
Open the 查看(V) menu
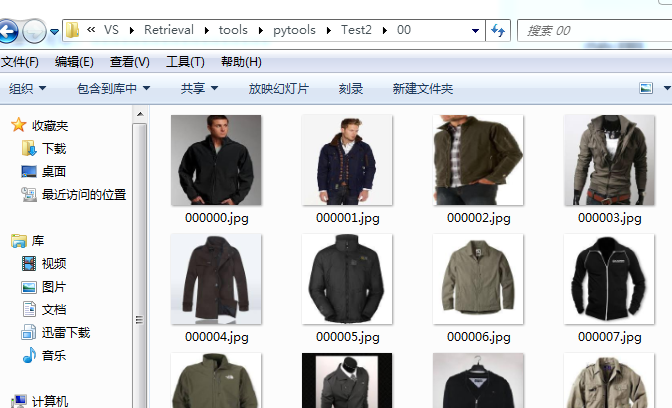tap(129, 62)
